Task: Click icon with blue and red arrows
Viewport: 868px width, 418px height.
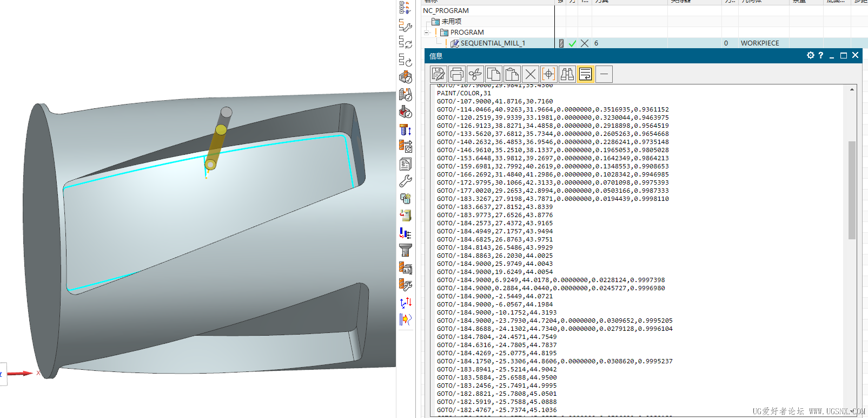Action: (x=405, y=303)
